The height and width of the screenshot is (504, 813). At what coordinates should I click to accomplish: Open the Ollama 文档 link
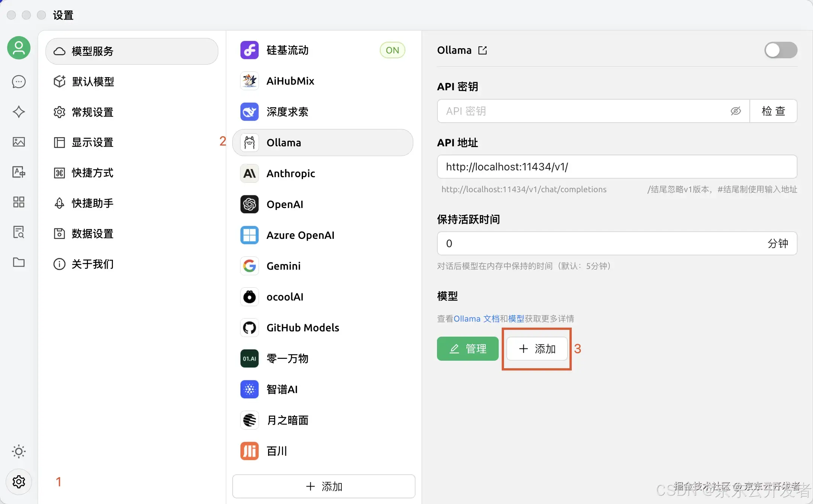click(x=476, y=319)
